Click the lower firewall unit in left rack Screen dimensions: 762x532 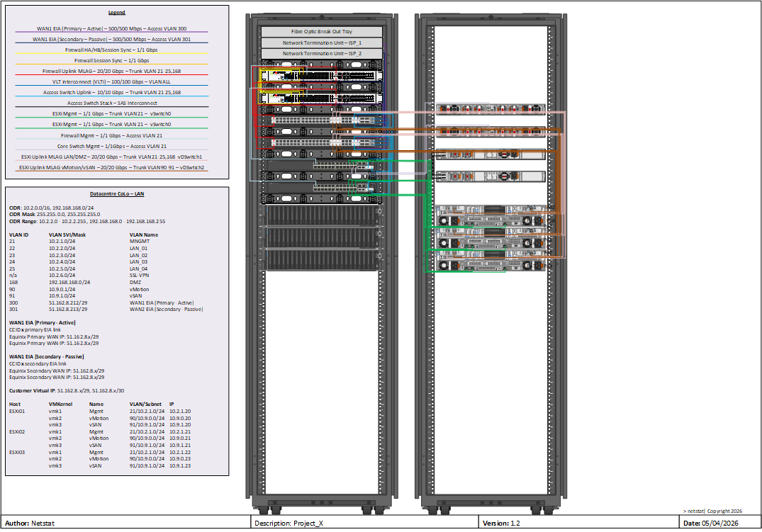(x=322, y=98)
